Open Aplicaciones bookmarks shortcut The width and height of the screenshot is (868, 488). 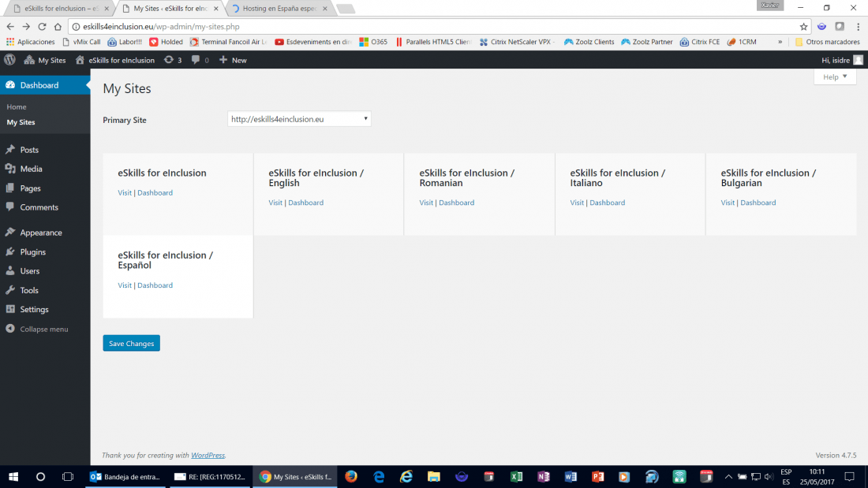tap(31, 42)
